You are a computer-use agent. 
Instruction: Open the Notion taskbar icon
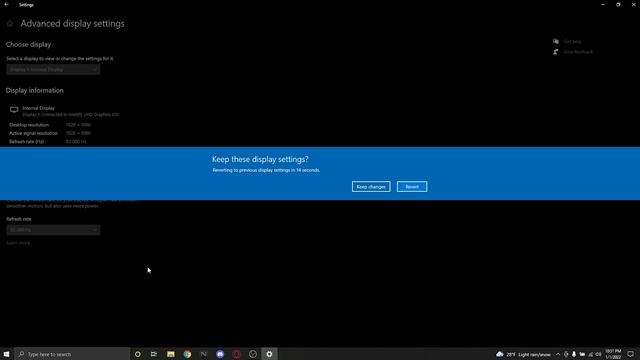(x=204, y=354)
